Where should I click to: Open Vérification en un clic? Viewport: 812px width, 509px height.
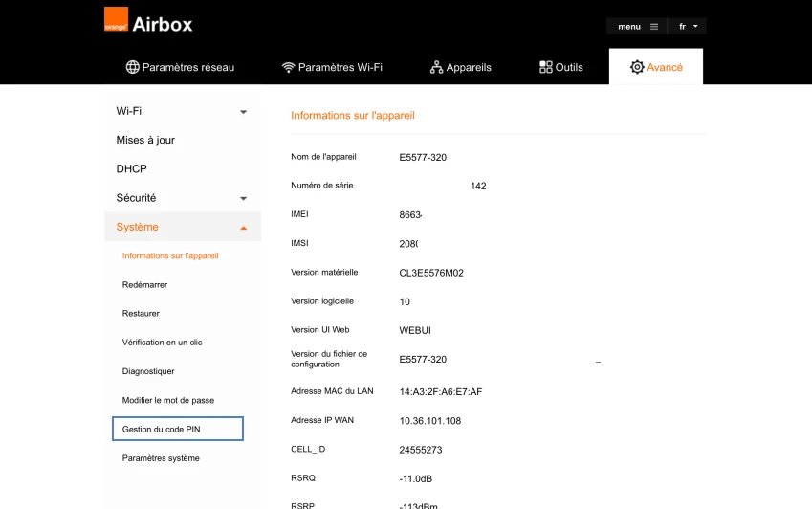coord(162,343)
